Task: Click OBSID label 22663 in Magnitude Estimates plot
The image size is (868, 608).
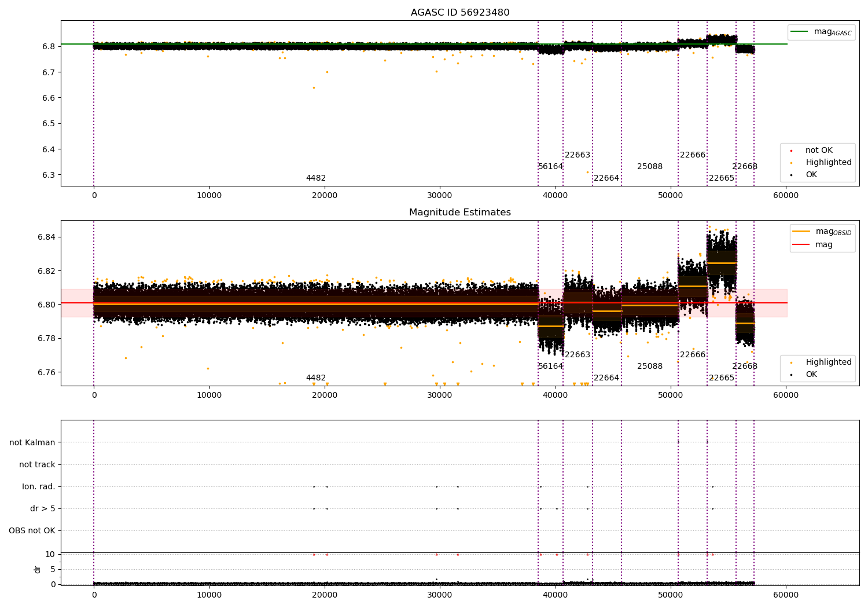Action: pos(578,355)
